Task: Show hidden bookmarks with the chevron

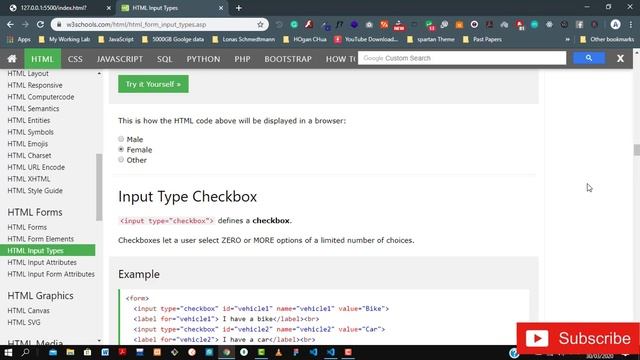Action: click(x=567, y=40)
